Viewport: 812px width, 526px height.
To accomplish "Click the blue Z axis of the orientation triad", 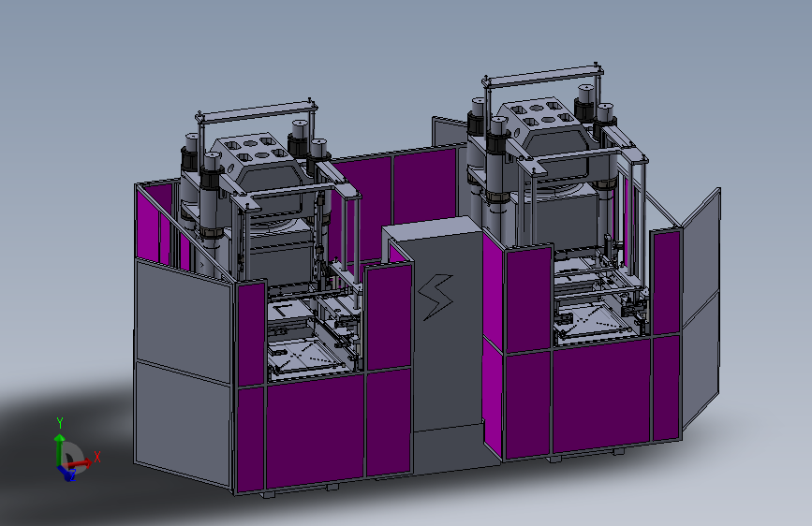I will click(66, 473).
